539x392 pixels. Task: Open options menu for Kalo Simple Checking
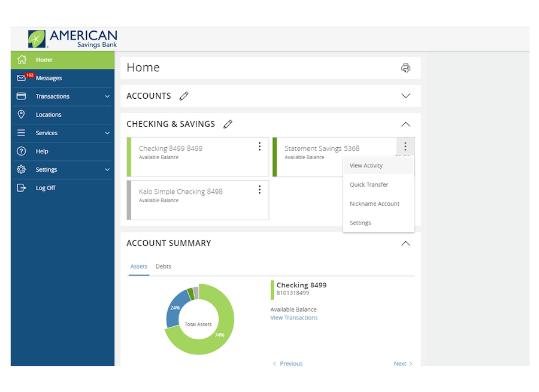click(259, 190)
